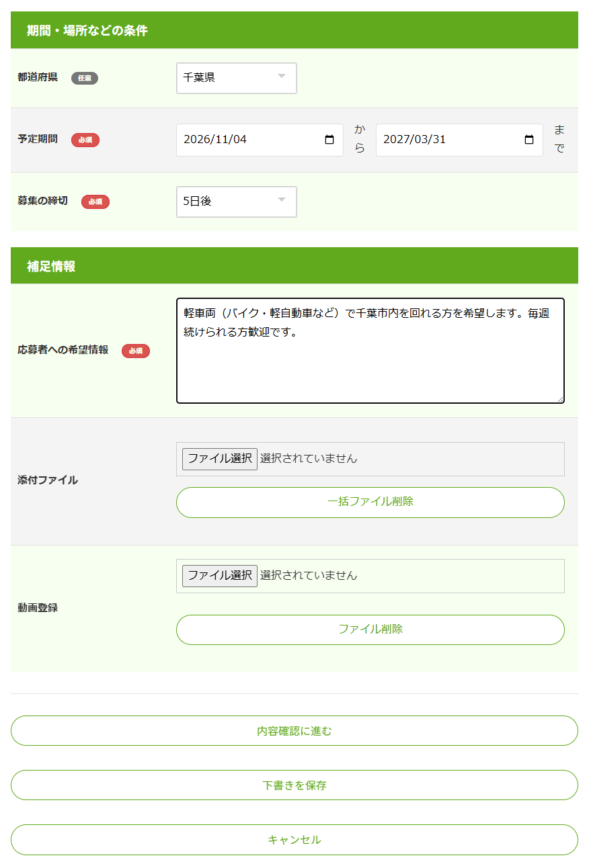
Task: Click the 補足情報 section header
Action: click(294, 265)
